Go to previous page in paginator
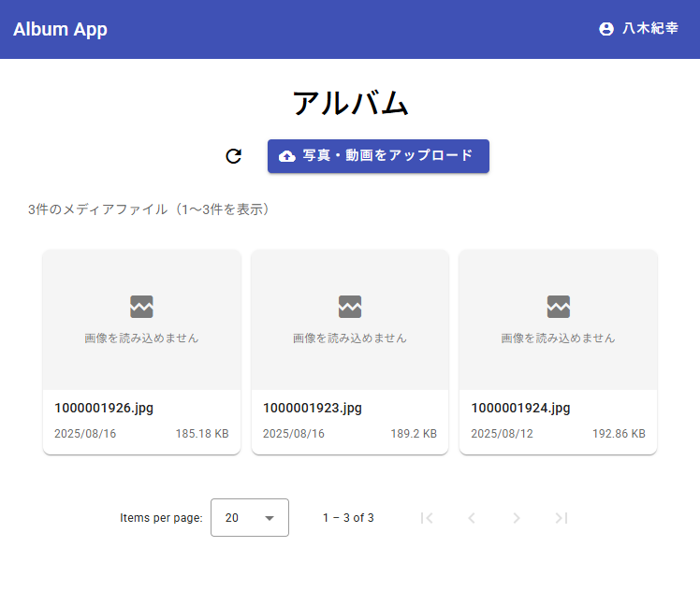 472,518
